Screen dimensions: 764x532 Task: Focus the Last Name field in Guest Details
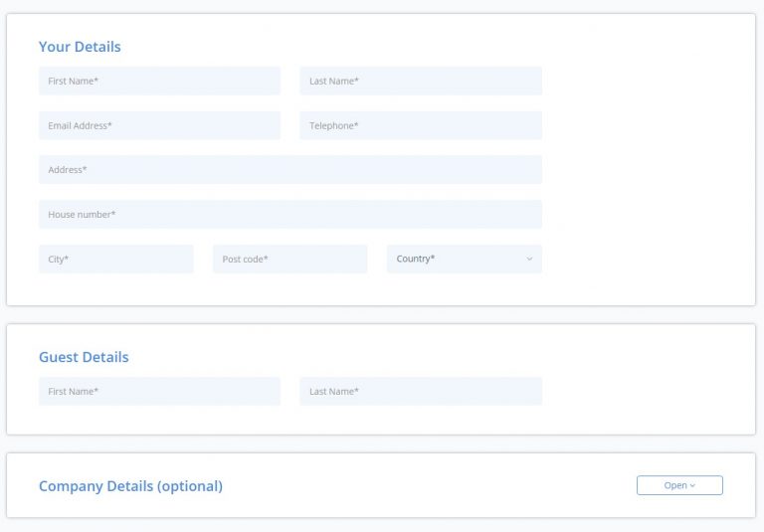tap(421, 391)
